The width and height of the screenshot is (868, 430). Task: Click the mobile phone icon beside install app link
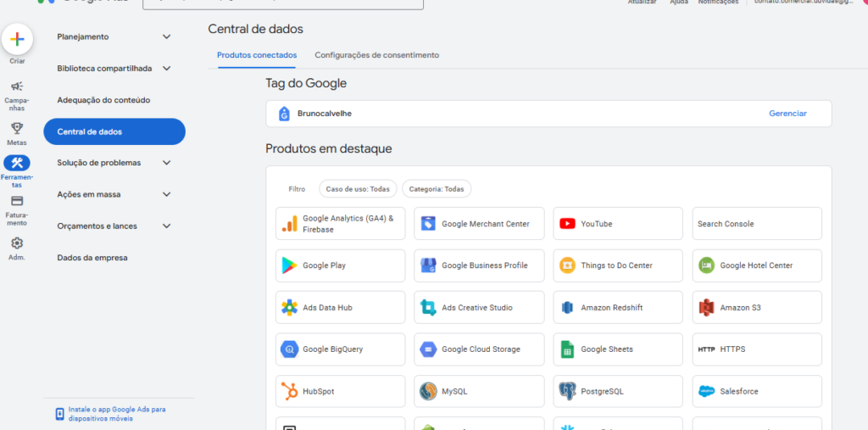pyautogui.click(x=60, y=414)
